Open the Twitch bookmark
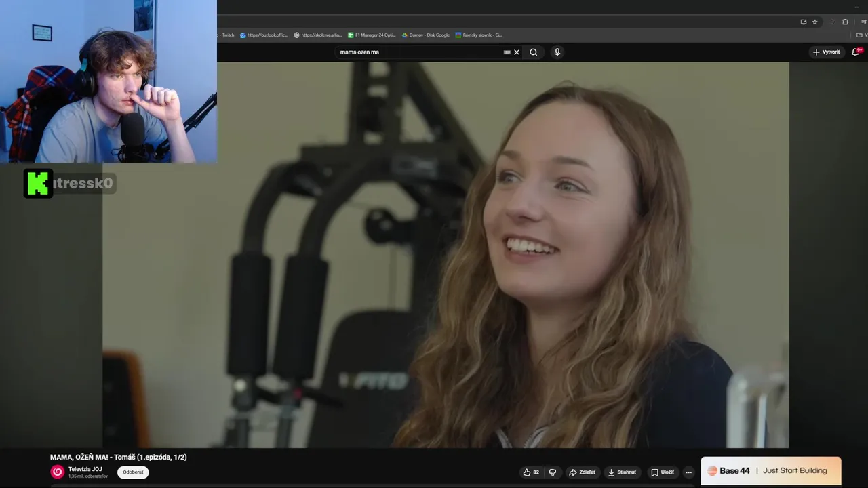The image size is (868, 488). coord(226,35)
